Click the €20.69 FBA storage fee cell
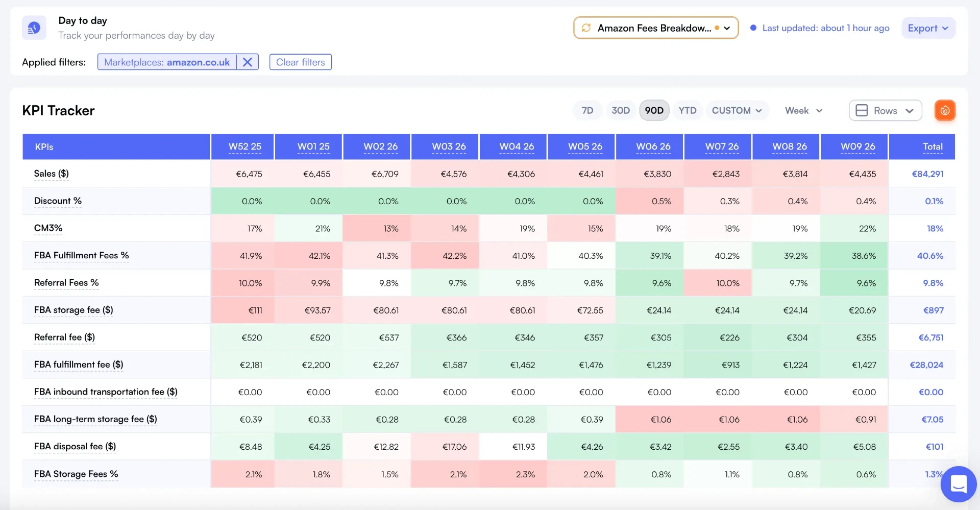Image resolution: width=980 pixels, height=510 pixels. 854,310
